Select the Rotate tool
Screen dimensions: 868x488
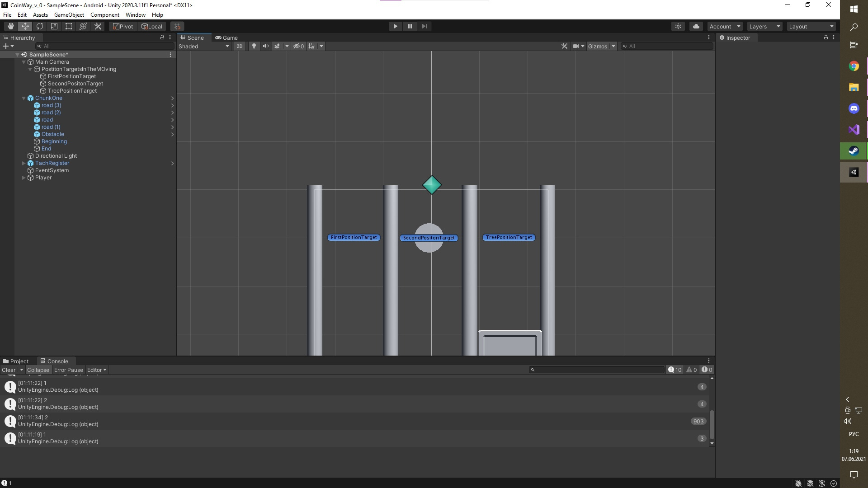(x=40, y=26)
